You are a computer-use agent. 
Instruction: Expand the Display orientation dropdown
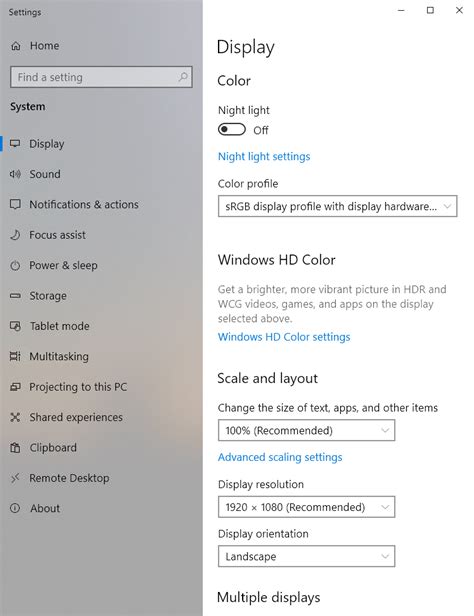(x=306, y=556)
